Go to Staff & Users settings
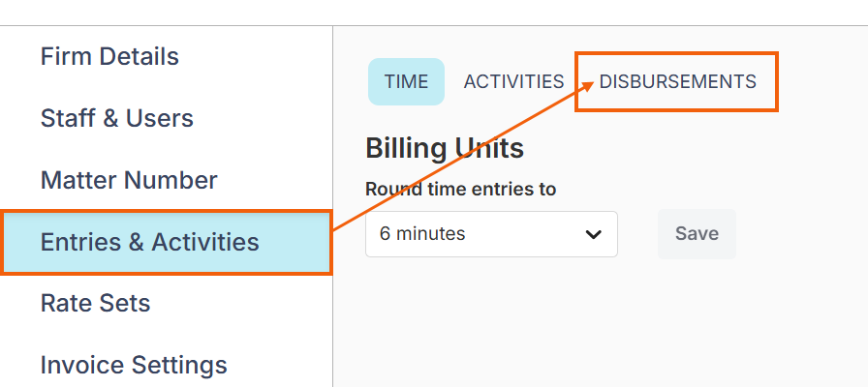Screen dimensions: 868x387 pyautogui.click(x=117, y=118)
